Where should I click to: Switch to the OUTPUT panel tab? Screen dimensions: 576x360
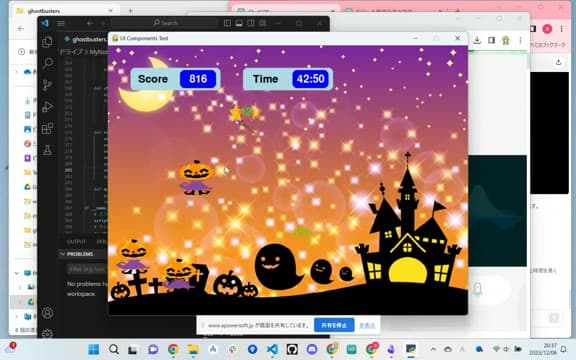pos(76,241)
